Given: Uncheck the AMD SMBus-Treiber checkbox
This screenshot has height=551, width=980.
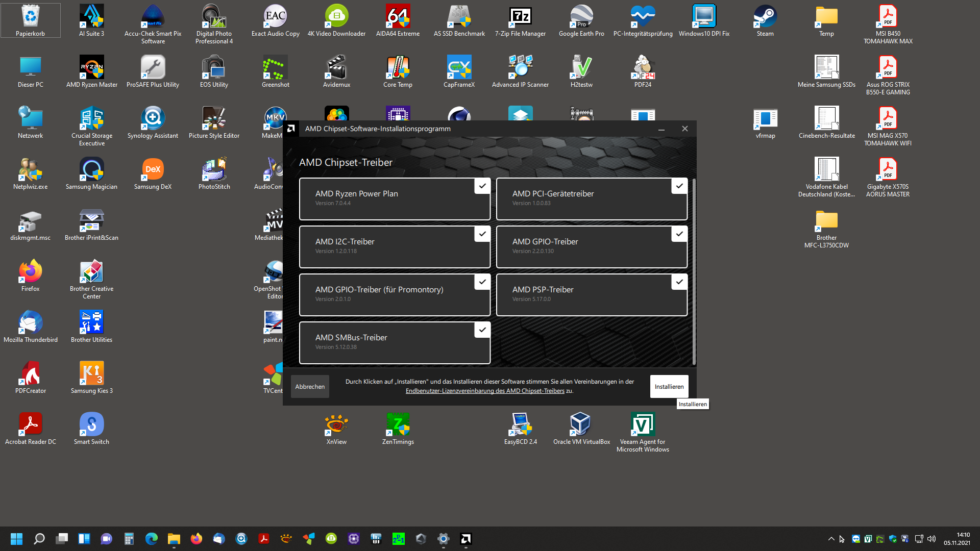Looking at the screenshot, I should pos(482,330).
